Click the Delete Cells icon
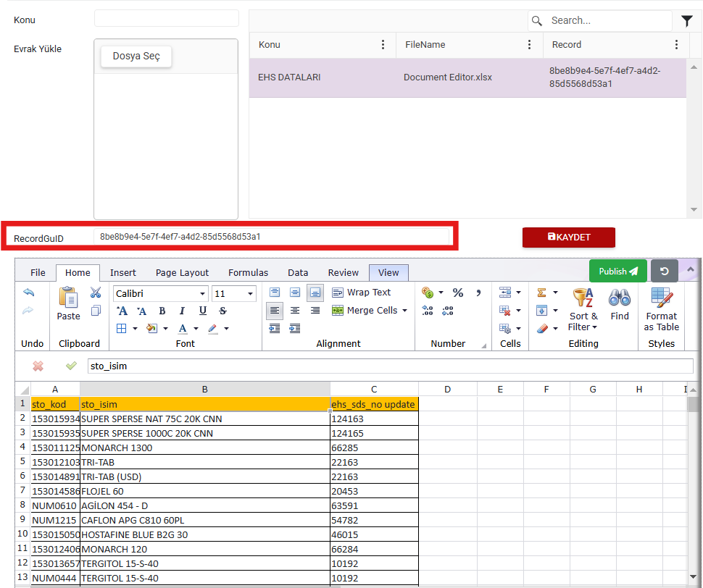The width and height of the screenshot is (703, 588). [x=505, y=311]
